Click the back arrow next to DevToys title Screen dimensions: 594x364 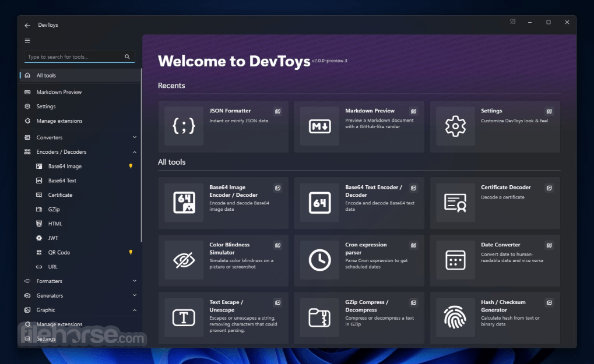tap(27, 26)
